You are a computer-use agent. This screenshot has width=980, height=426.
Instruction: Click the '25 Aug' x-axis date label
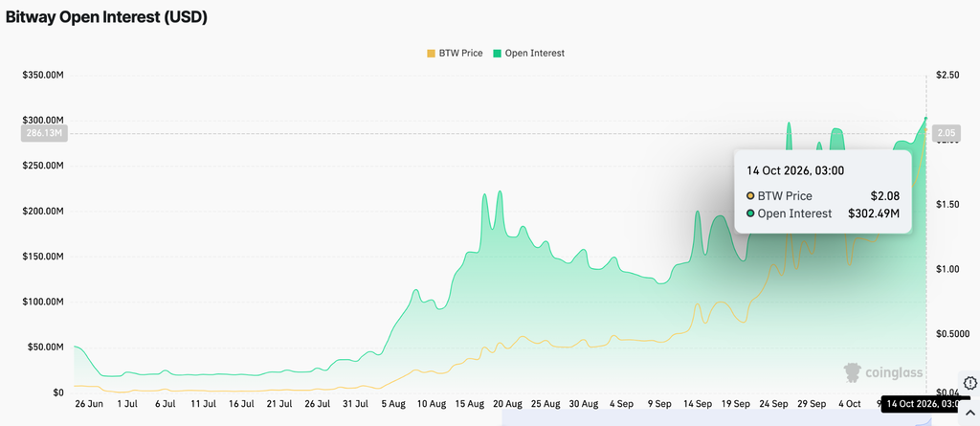pyautogui.click(x=546, y=404)
